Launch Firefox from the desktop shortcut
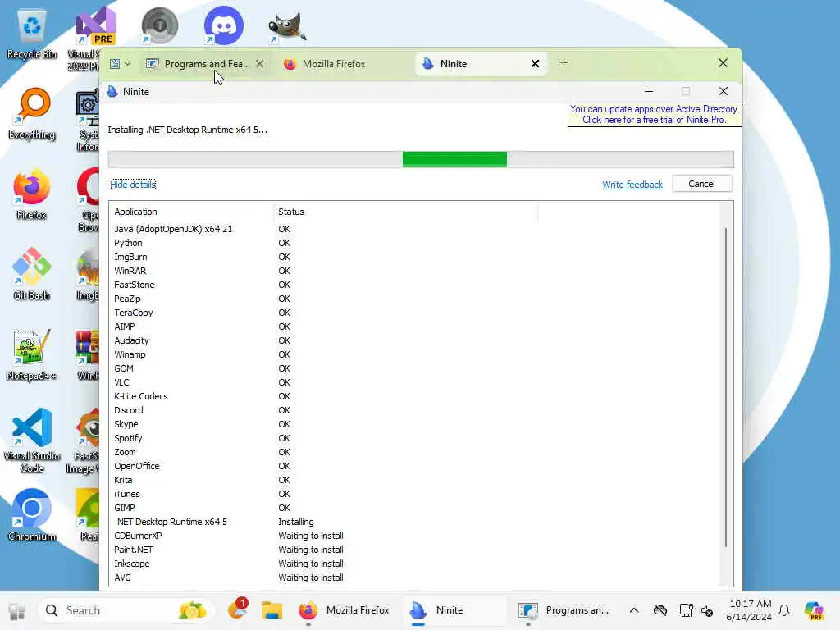840x630 pixels. tap(32, 194)
